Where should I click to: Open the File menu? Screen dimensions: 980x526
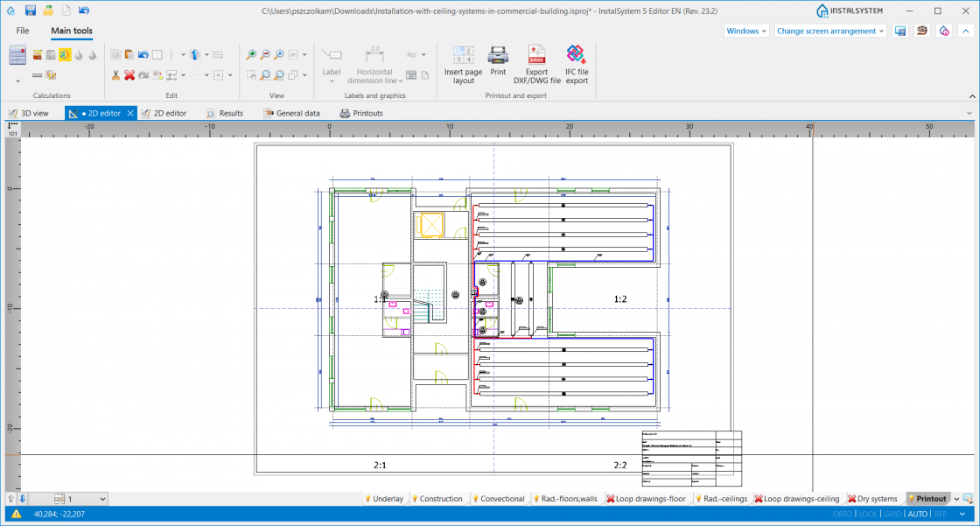pos(23,31)
